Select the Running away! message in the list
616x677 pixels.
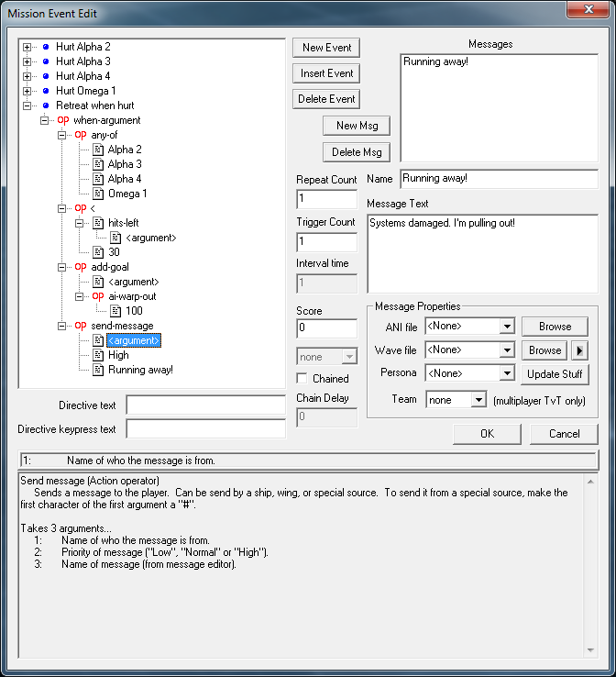pos(436,63)
